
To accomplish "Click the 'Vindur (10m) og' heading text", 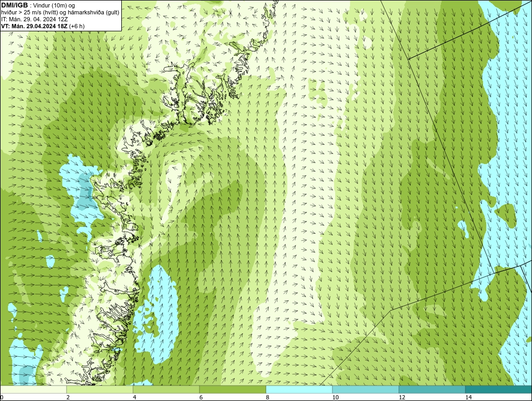I will [x=54, y=5].
